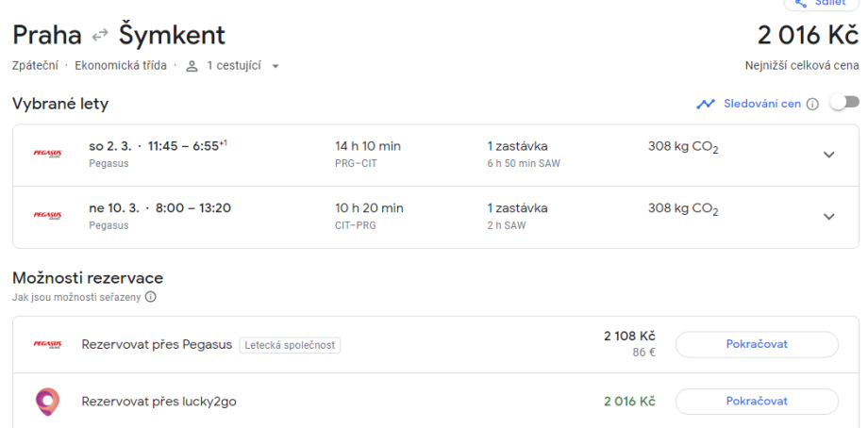Click the Jak jsou možnosti seřazeny text
868x428 pixels.
coord(77,297)
